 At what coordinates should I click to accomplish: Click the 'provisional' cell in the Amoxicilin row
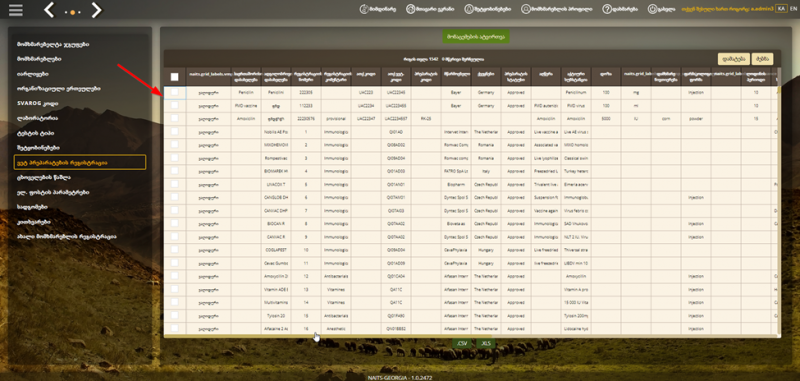tap(336, 119)
